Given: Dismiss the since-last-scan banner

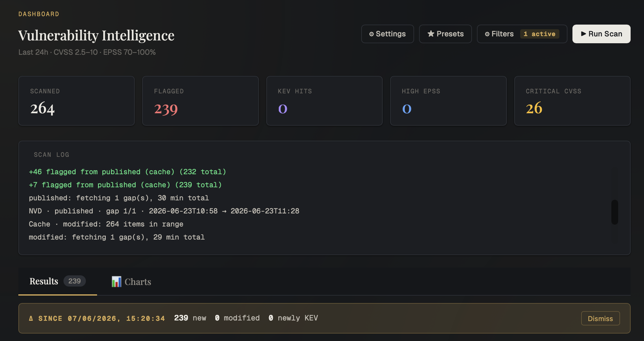Looking at the screenshot, I should coord(600,318).
